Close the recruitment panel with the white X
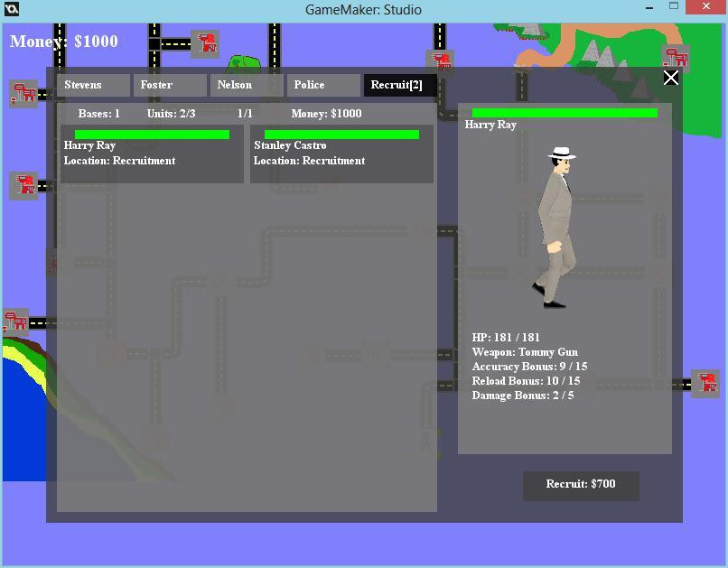Viewport: 728px width, 568px height. tap(671, 78)
